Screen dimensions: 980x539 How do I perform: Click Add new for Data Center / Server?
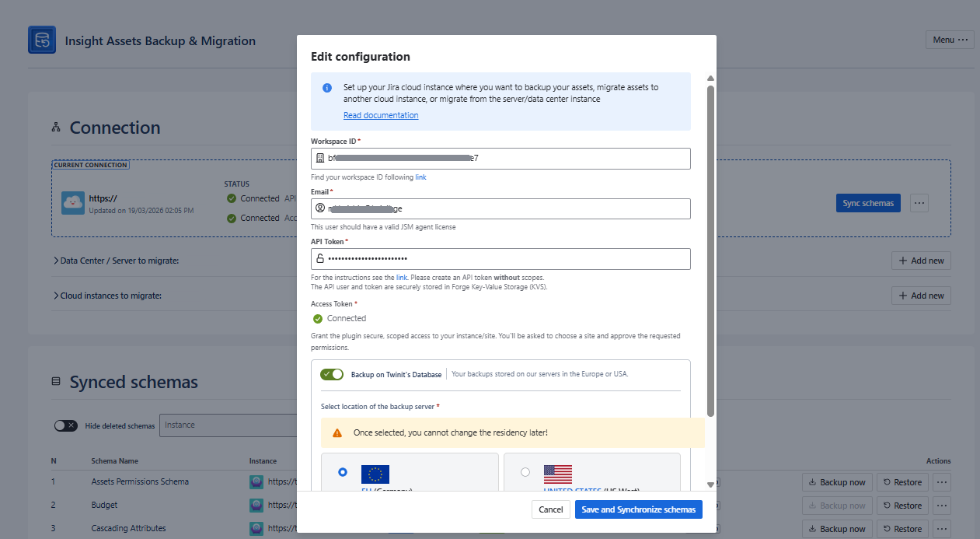tap(921, 261)
